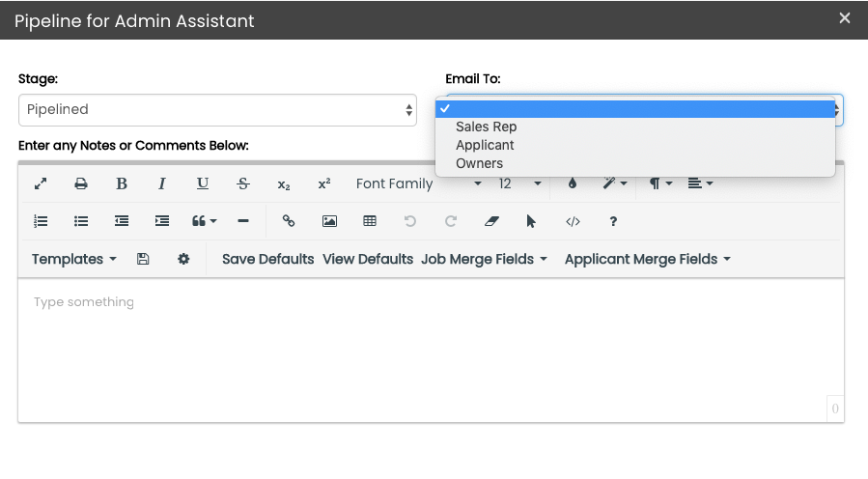Choose Applicant in the Email To list
The height and width of the screenshot is (479, 868).
(485, 145)
